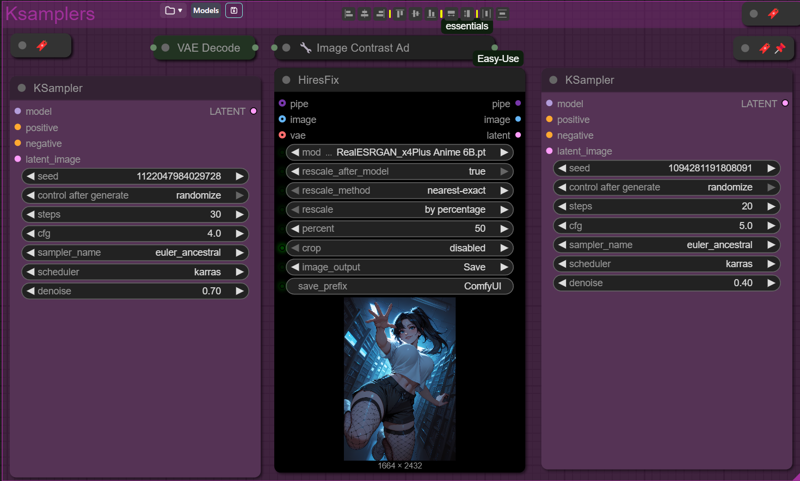This screenshot has height=481, width=800.
Task: Click the HiresFix image output port
Action: coord(518,119)
